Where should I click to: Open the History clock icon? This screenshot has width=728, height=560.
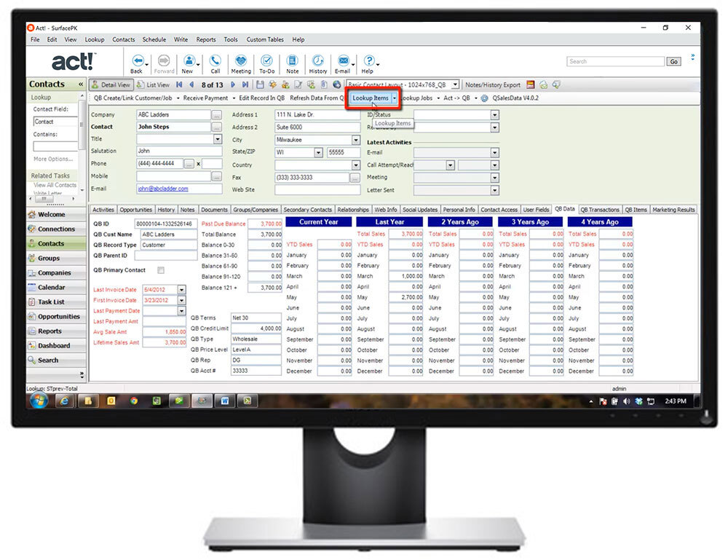(x=318, y=60)
